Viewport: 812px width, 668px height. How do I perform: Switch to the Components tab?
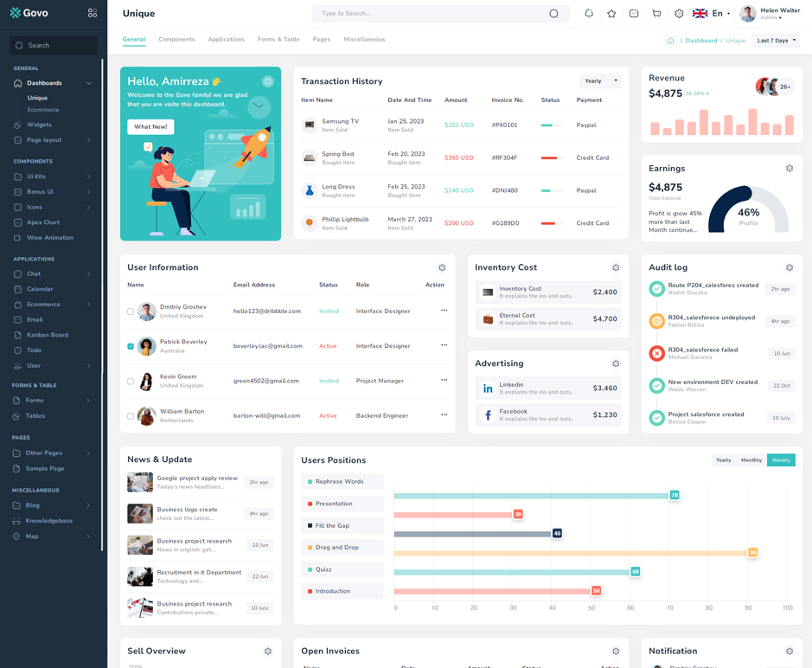[x=176, y=39]
